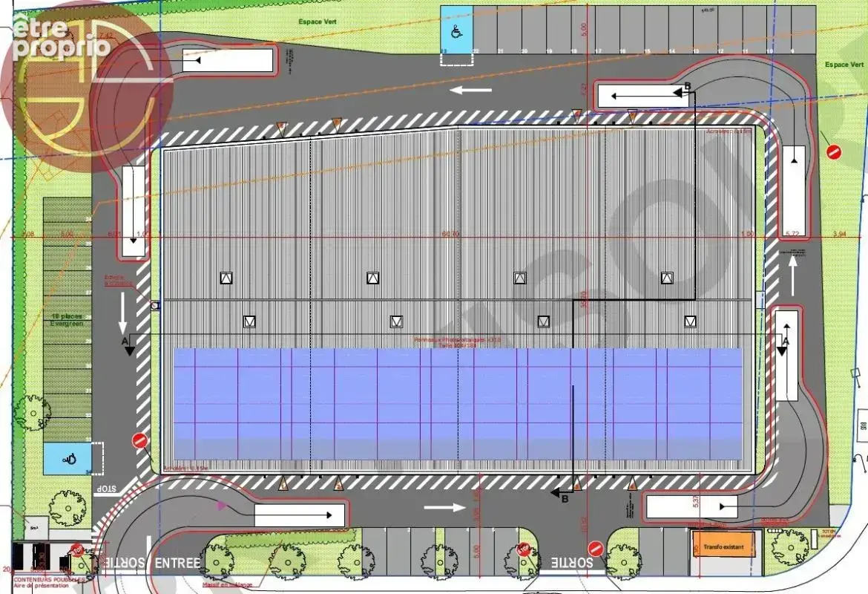Select the no-entry sign below the right Espace Vert label
This screenshot has height=594, width=868.
point(834,151)
